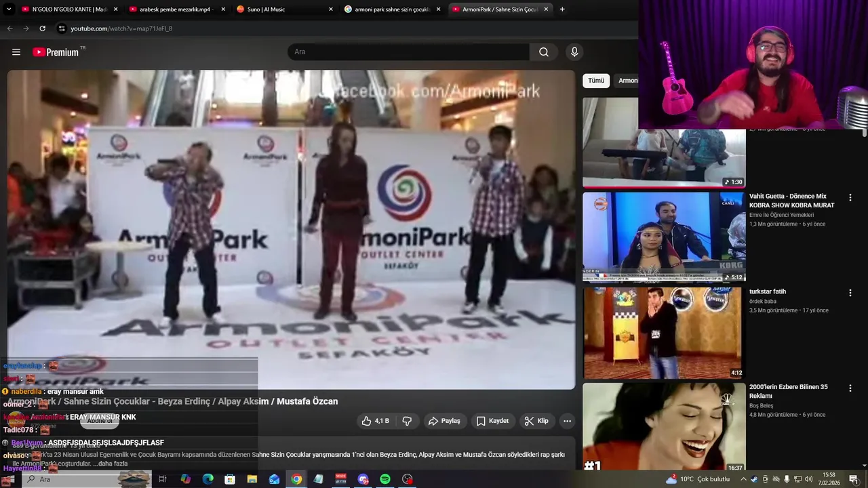Open '2000'lerin Ezbere Bilinen 35 Reklamı' title
868x488 pixels.
click(x=788, y=391)
